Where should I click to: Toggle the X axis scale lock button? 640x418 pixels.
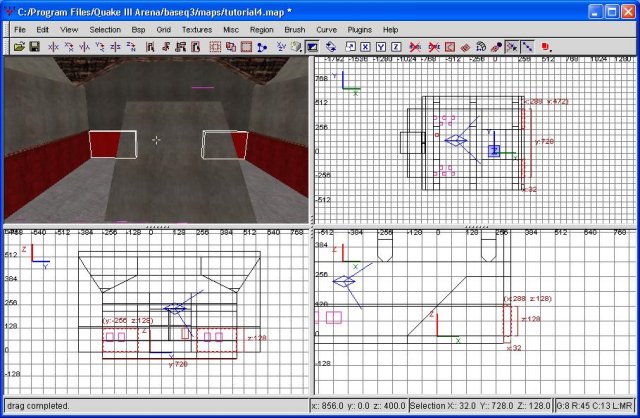(x=365, y=47)
